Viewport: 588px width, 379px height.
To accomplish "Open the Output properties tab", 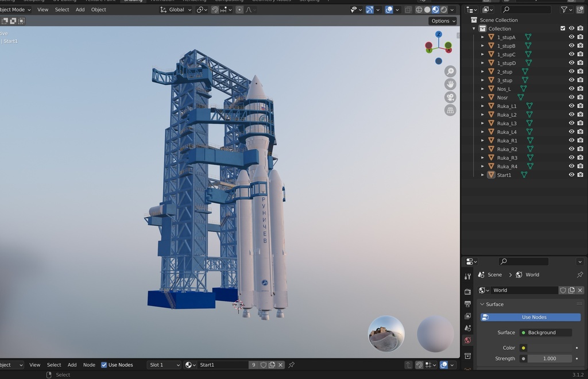I will coord(467,304).
